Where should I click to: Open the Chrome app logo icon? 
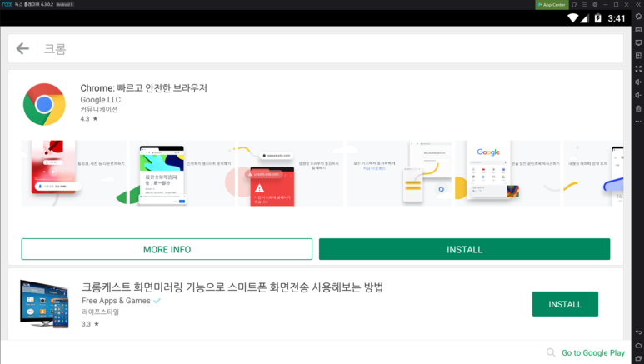click(x=44, y=104)
